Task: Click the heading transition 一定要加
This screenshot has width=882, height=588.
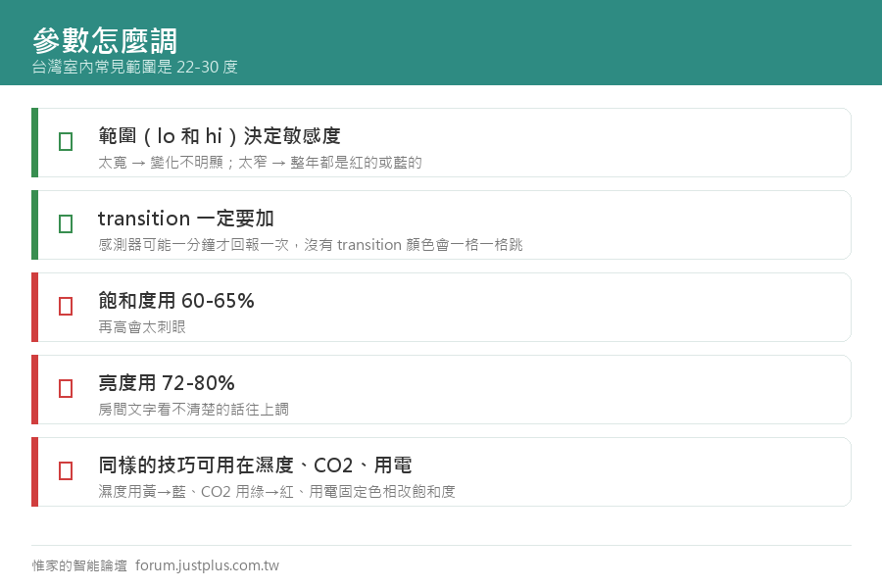Action: coord(185,219)
